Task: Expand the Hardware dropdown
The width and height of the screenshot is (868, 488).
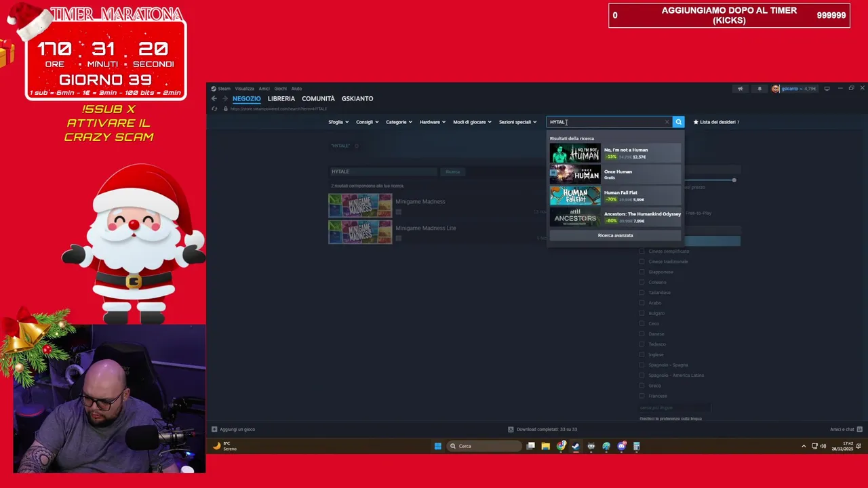Action: [432, 122]
